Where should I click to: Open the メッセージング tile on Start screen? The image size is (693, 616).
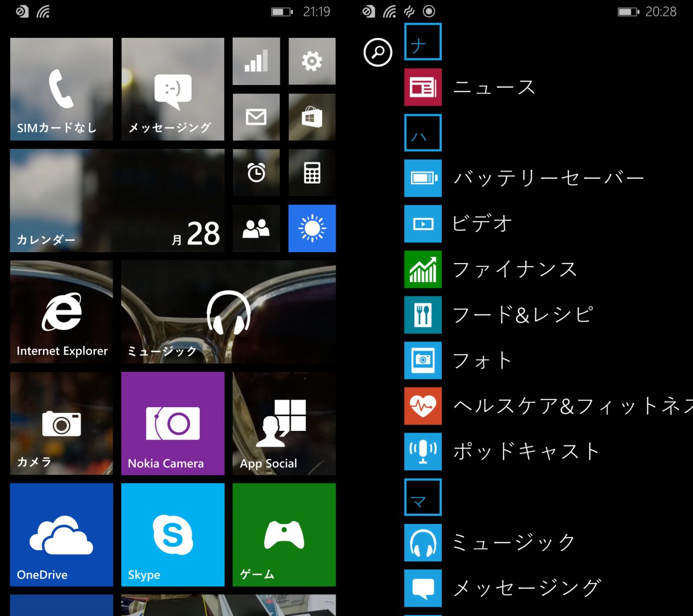pos(173,89)
